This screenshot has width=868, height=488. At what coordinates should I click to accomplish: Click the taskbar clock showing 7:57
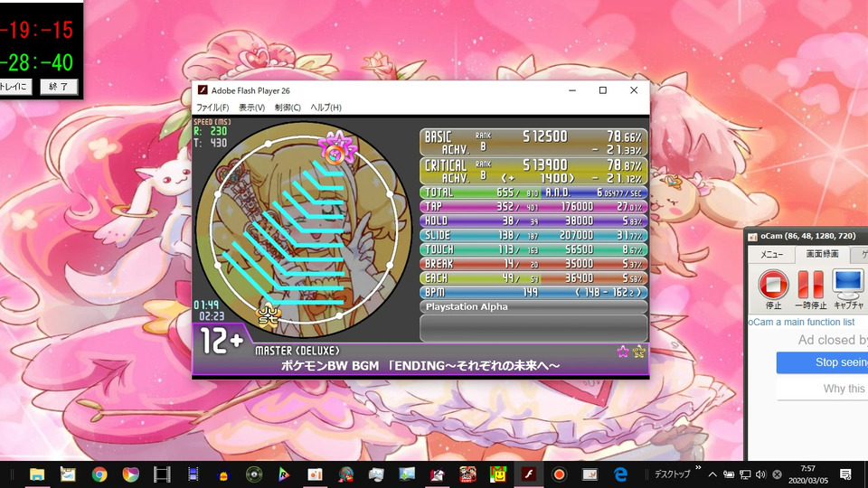click(807, 474)
